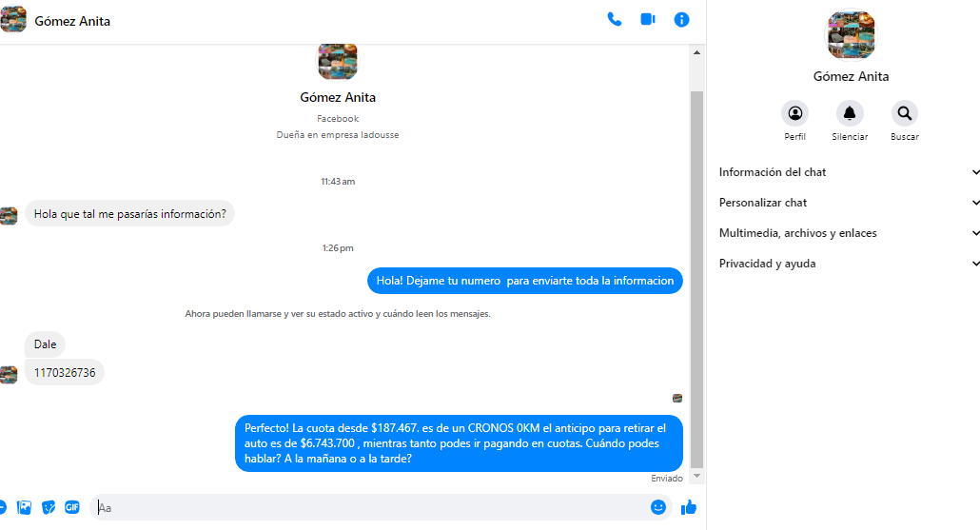This screenshot has height=530, width=980.
Task: Mute conversation with the Silenciar bell
Action: [850, 114]
